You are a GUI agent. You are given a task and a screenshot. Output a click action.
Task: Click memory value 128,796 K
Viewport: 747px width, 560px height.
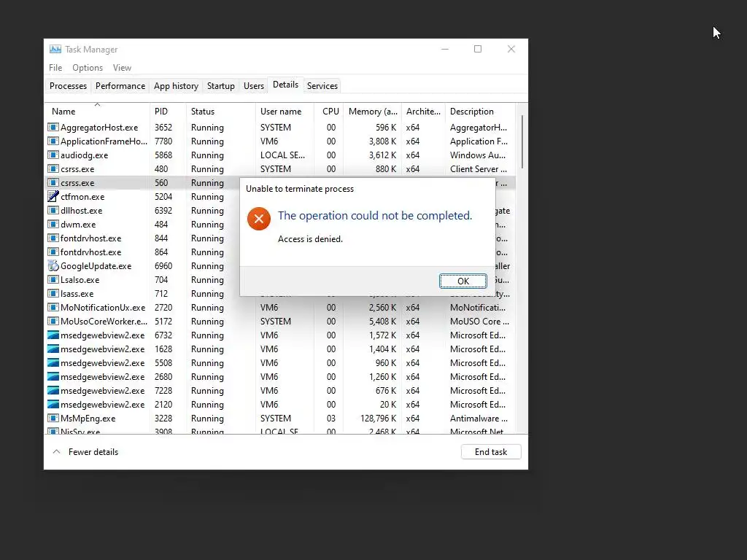pos(379,418)
